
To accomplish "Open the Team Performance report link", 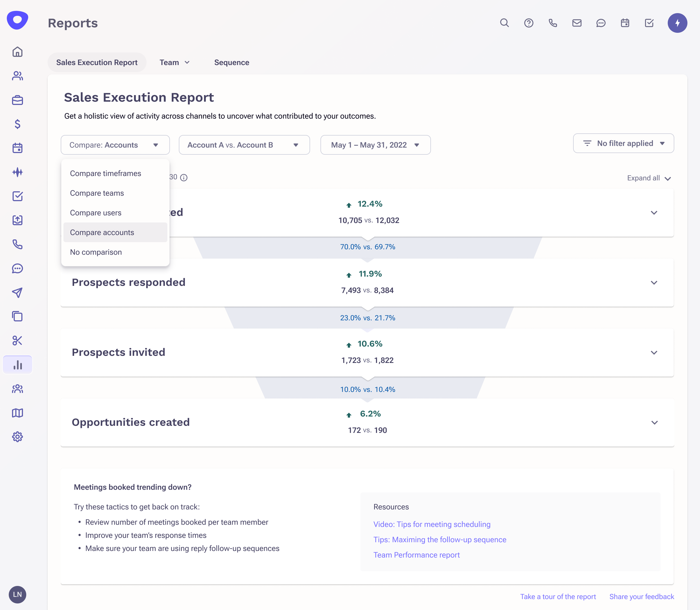I will (x=417, y=555).
